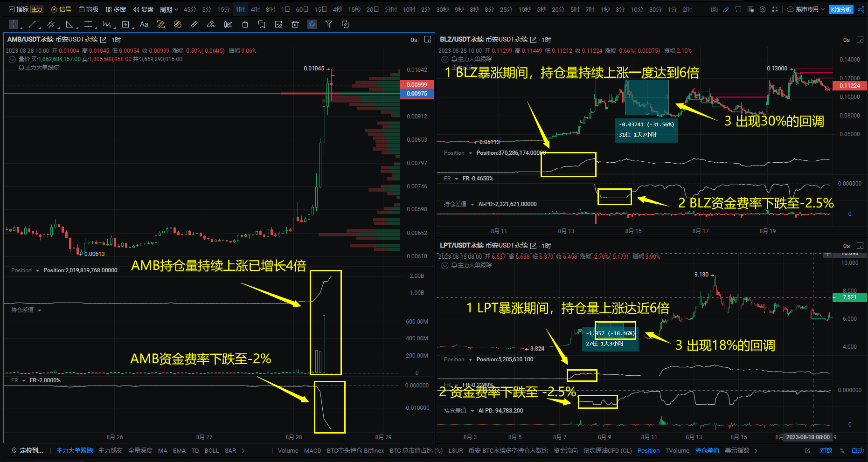Select the horizontal lines Fibonacci tool
The image size is (868, 462).
coord(88,24)
